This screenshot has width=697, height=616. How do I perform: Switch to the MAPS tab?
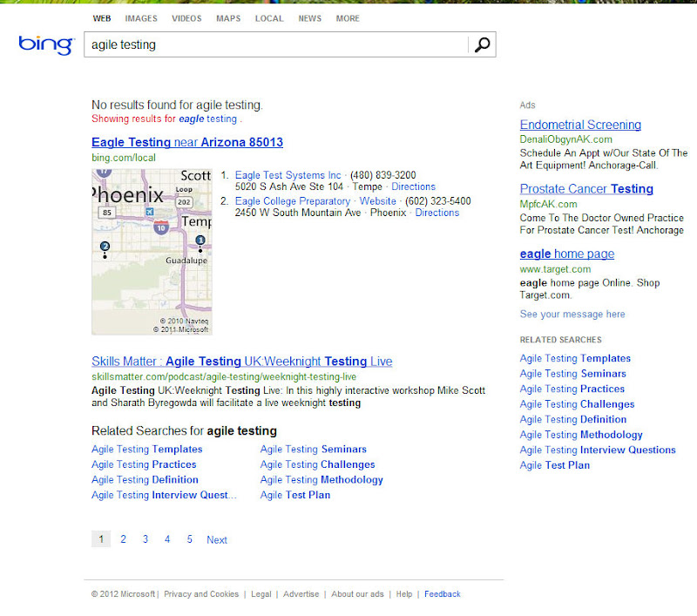pos(228,18)
